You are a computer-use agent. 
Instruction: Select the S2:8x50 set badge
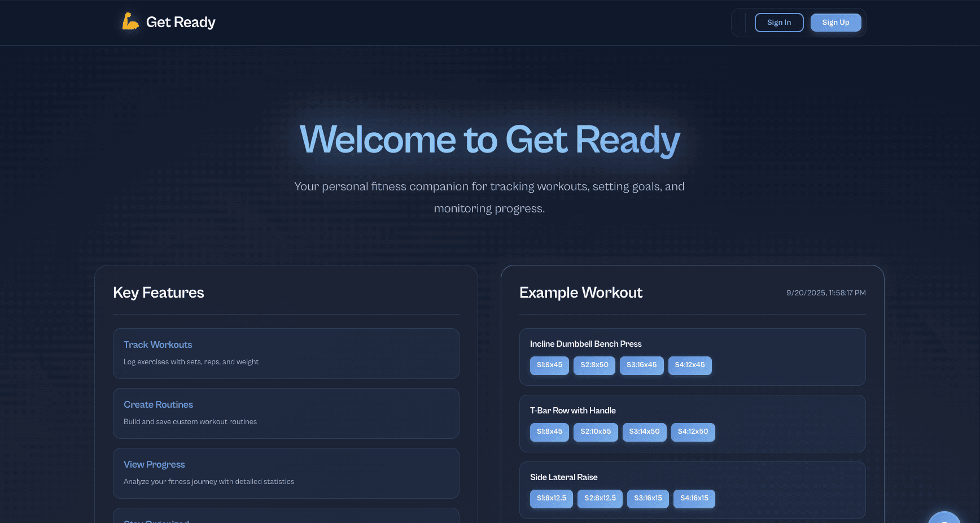pos(594,365)
